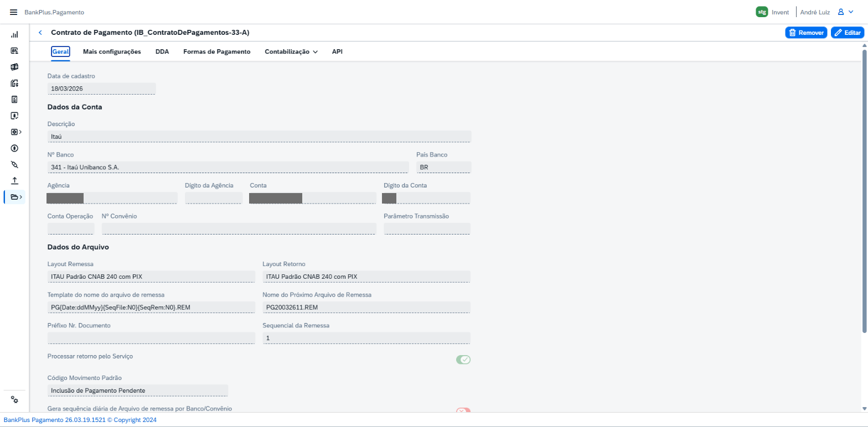This screenshot has height=427, width=868.
Task: Click the Código Movimento Padrão field
Action: 138,390
